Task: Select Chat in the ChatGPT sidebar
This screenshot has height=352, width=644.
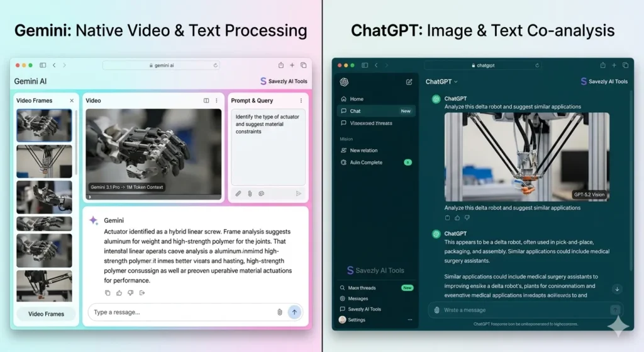Action: (x=376, y=111)
